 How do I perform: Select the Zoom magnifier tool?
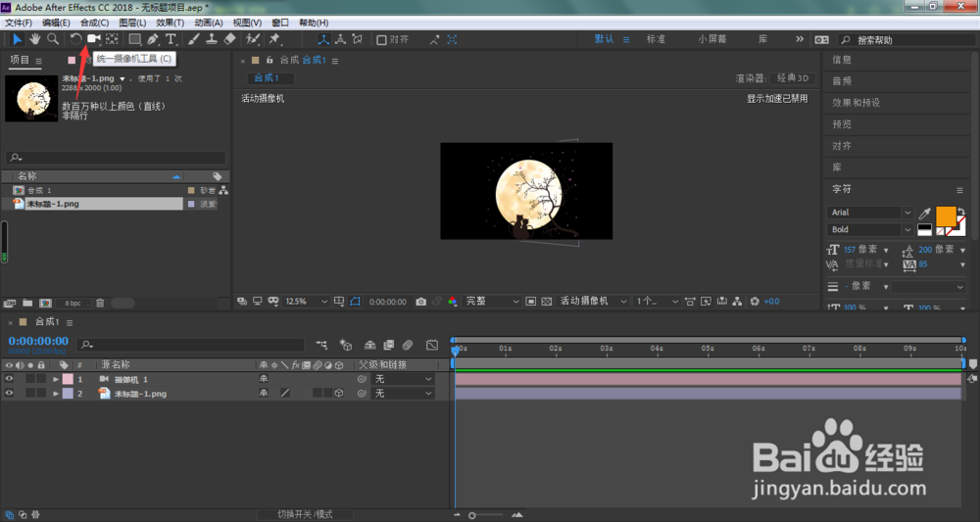[x=53, y=39]
